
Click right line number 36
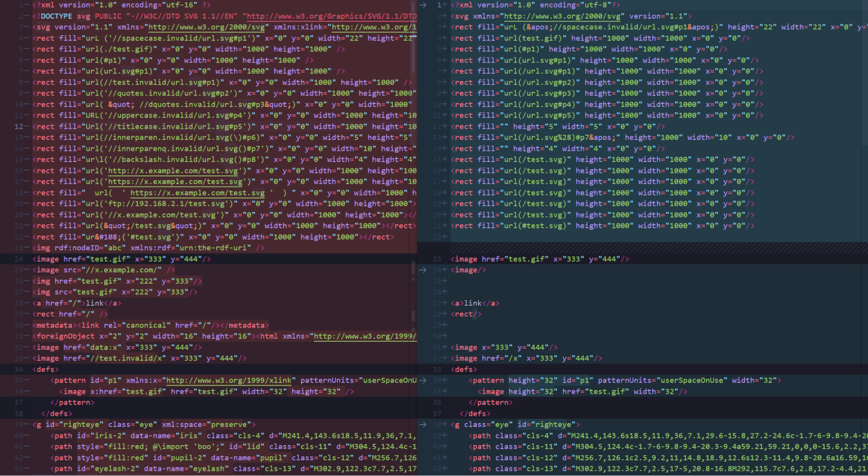(437, 402)
